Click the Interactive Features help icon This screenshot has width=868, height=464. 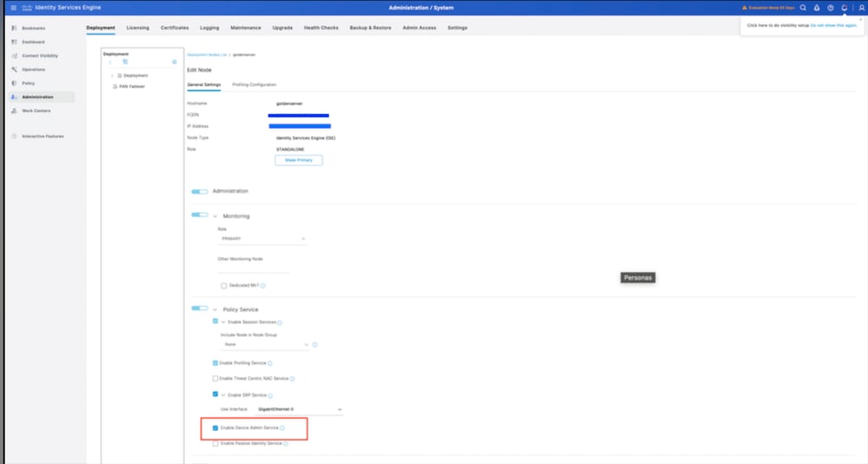click(15, 136)
